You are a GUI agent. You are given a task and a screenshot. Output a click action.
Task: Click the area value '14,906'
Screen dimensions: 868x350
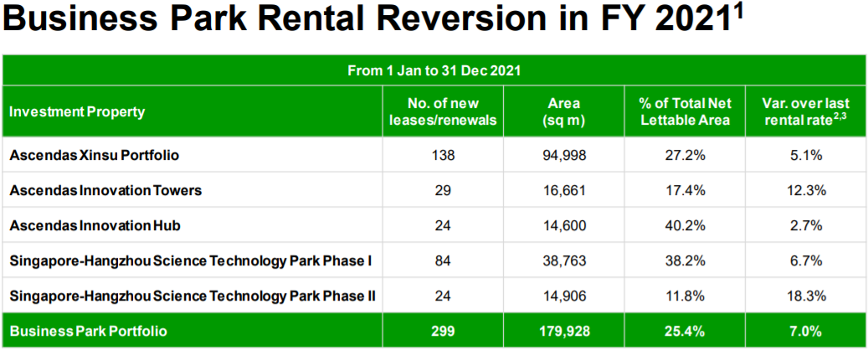[x=564, y=296]
